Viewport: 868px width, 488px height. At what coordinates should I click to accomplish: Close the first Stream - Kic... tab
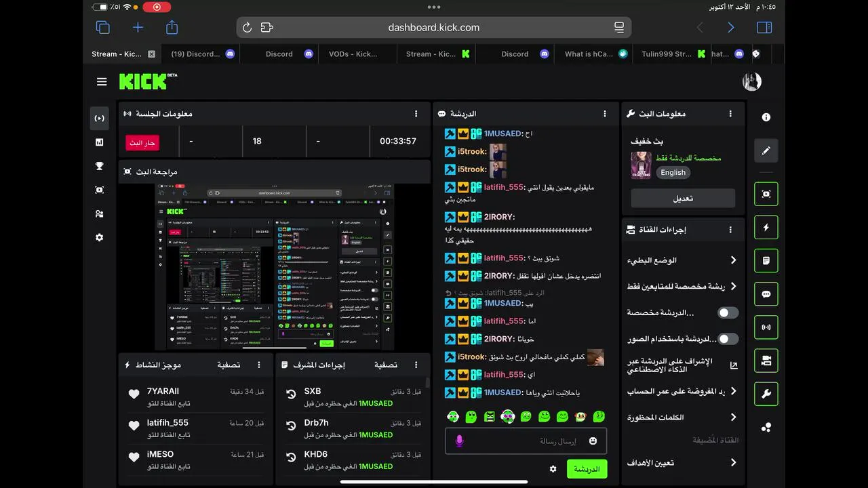click(151, 54)
